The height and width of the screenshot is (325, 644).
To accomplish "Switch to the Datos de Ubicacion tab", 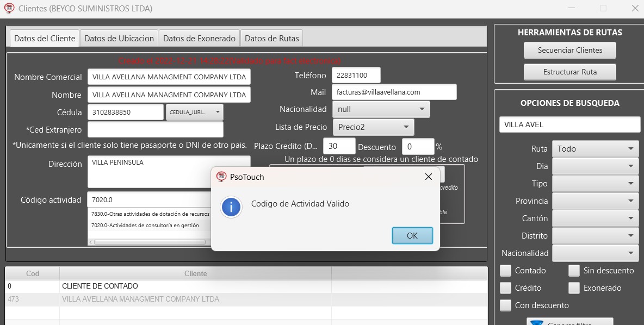I will (x=119, y=39).
